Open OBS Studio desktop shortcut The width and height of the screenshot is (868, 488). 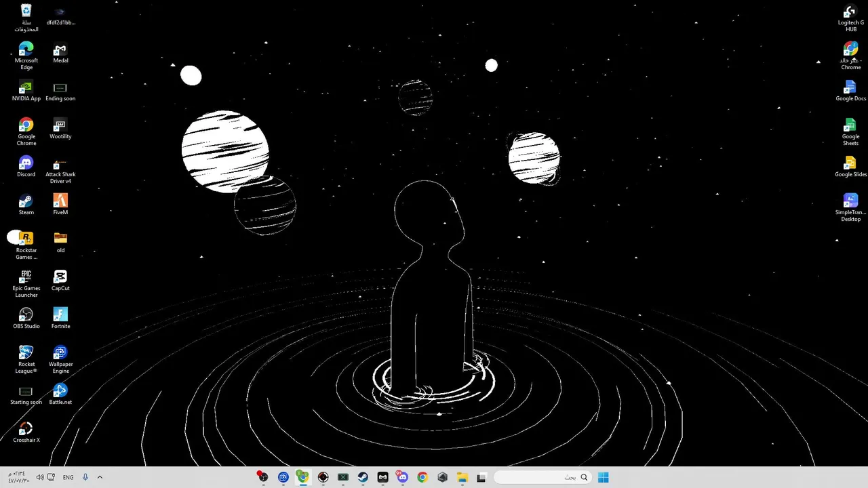coord(26,319)
